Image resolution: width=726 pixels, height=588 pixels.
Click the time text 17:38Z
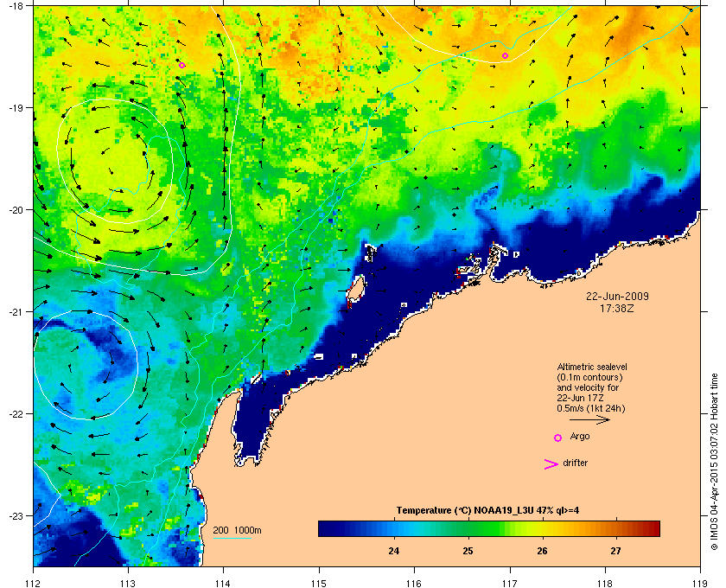(617, 308)
